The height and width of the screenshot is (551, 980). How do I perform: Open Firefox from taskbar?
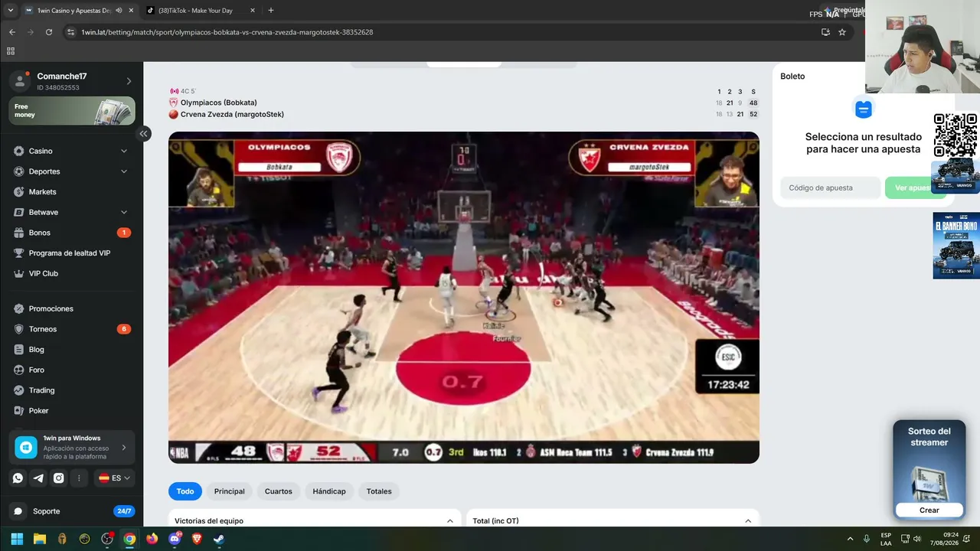(x=152, y=539)
